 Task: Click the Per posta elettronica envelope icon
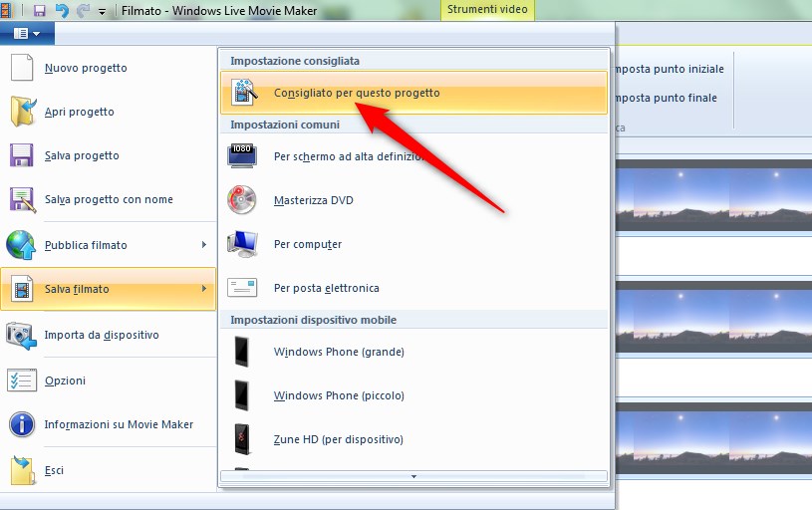[242, 287]
